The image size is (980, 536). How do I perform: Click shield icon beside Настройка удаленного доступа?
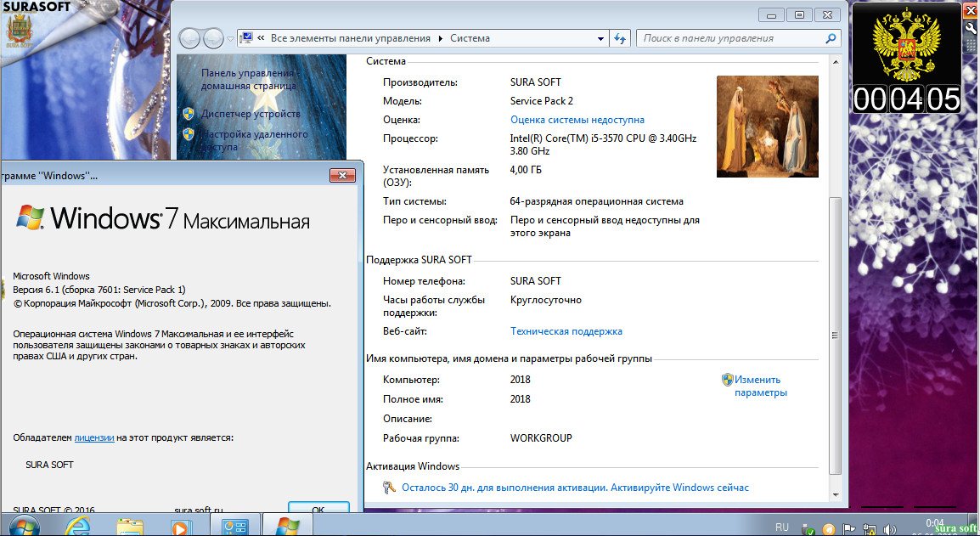click(189, 134)
